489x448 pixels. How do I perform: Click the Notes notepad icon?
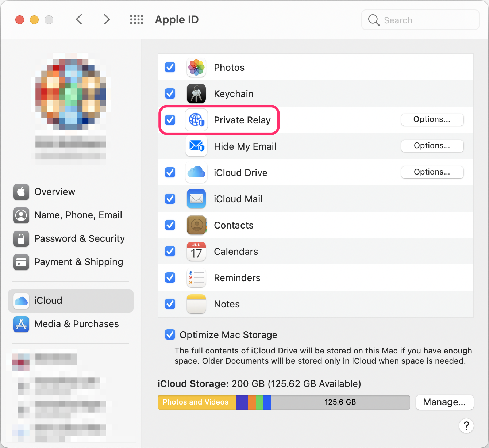(196, 304)
